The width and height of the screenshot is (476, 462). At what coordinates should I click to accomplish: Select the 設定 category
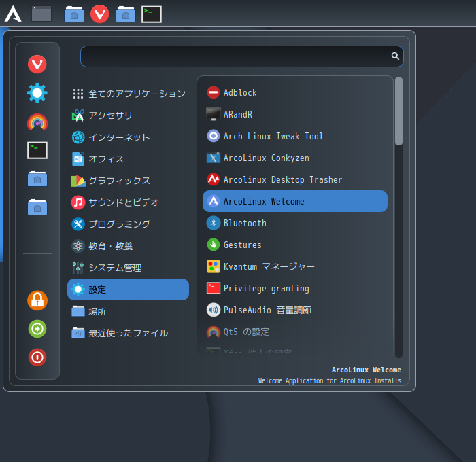[128, 289]
